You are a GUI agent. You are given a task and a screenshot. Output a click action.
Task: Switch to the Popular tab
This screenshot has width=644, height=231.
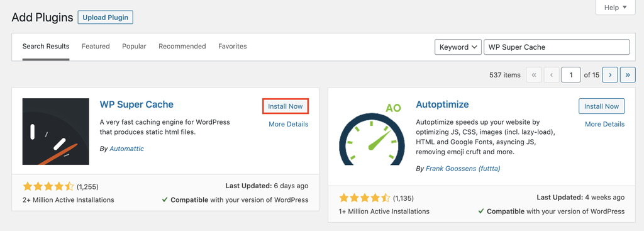pyautogui.click(x=135, y=47)
